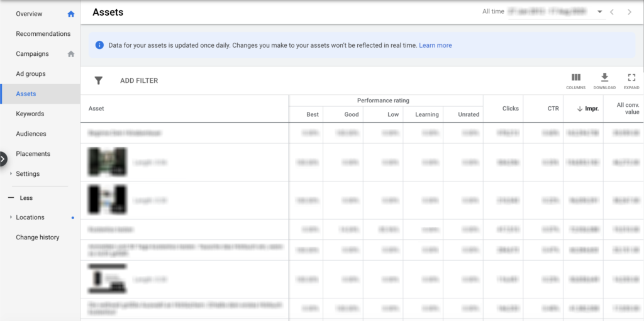644x321 pixels.
Task: Expand the Locations submenu
Action: [x=11, y=217]
